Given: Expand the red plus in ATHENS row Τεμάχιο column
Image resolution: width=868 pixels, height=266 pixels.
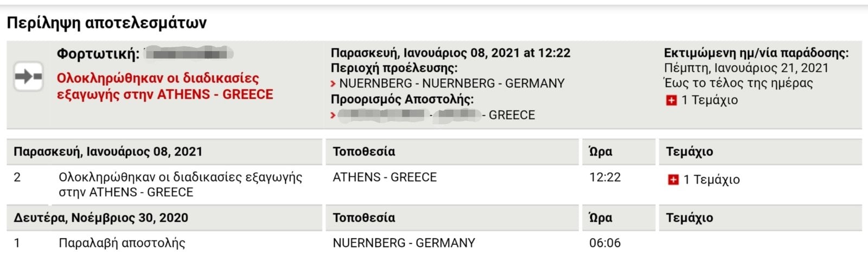Looking at the screenshot, I should (673, 180).
